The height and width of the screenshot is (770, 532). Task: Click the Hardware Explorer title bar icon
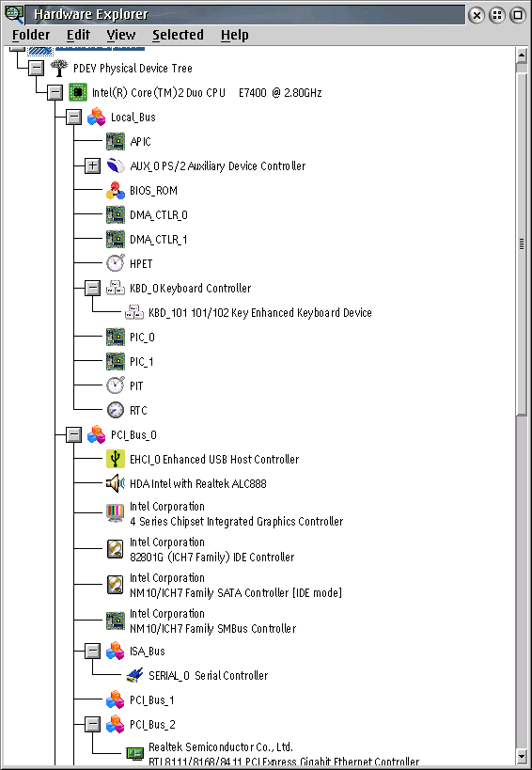coord(14,14)
